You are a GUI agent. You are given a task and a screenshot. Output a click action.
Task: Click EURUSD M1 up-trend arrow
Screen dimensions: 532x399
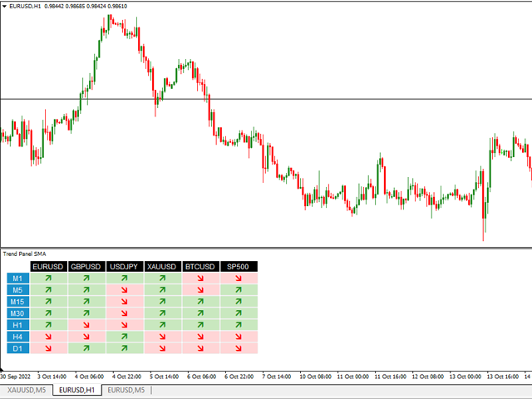coord(48,278)
